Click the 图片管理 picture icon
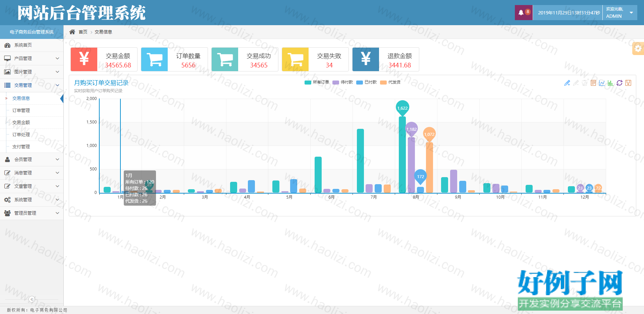This screenshot has width=644, height=314. pos(7,72)
